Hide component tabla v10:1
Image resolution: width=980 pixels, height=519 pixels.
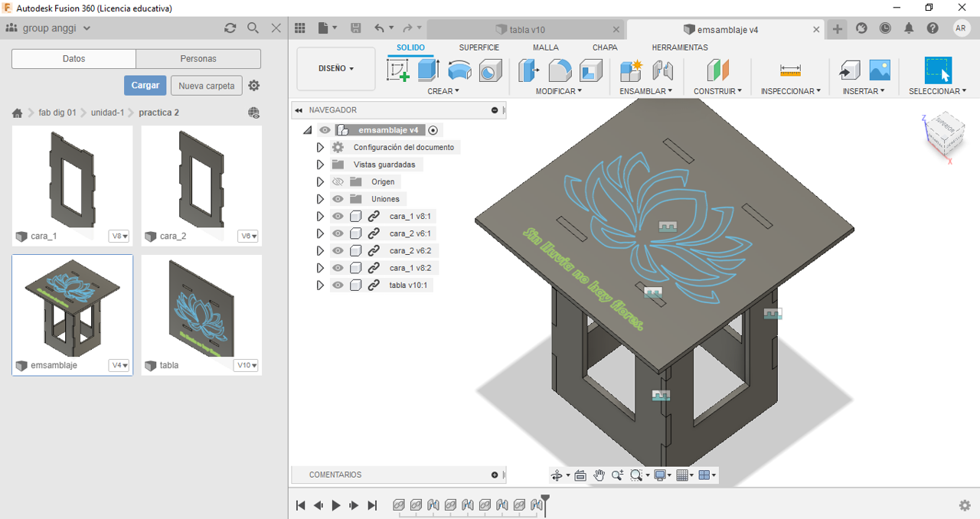pos(338,286)
